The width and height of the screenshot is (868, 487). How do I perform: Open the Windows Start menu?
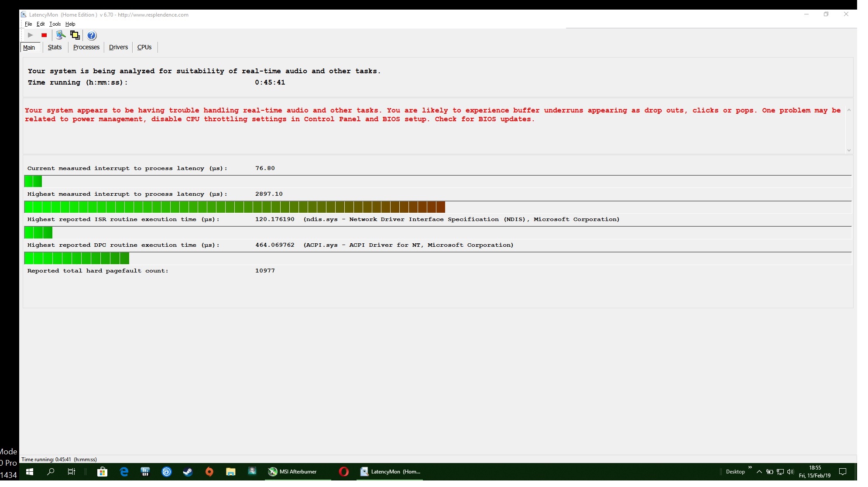(x=30, y=472)
